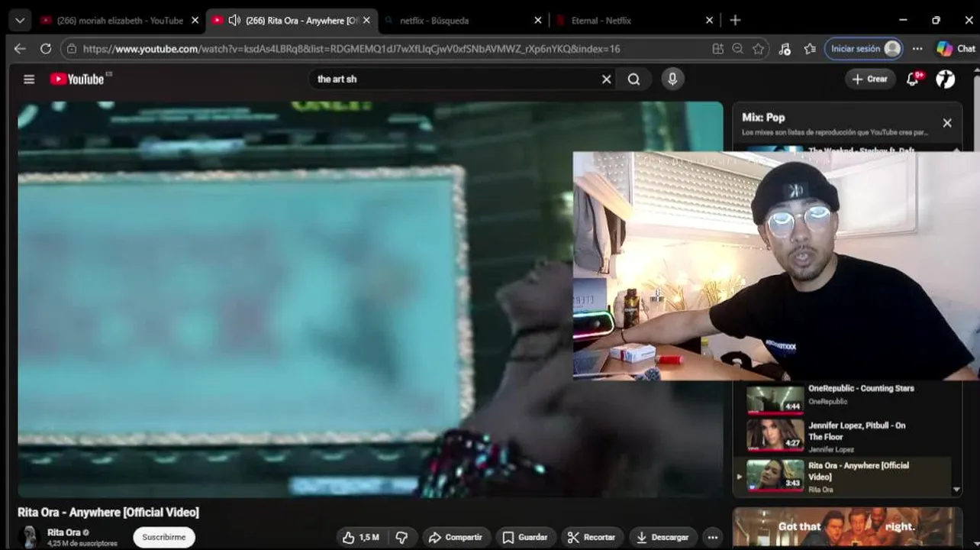The height and width of the screenshot is (550, 980).
Task: Add this page to favorites star
Action: tap(758, 49)
